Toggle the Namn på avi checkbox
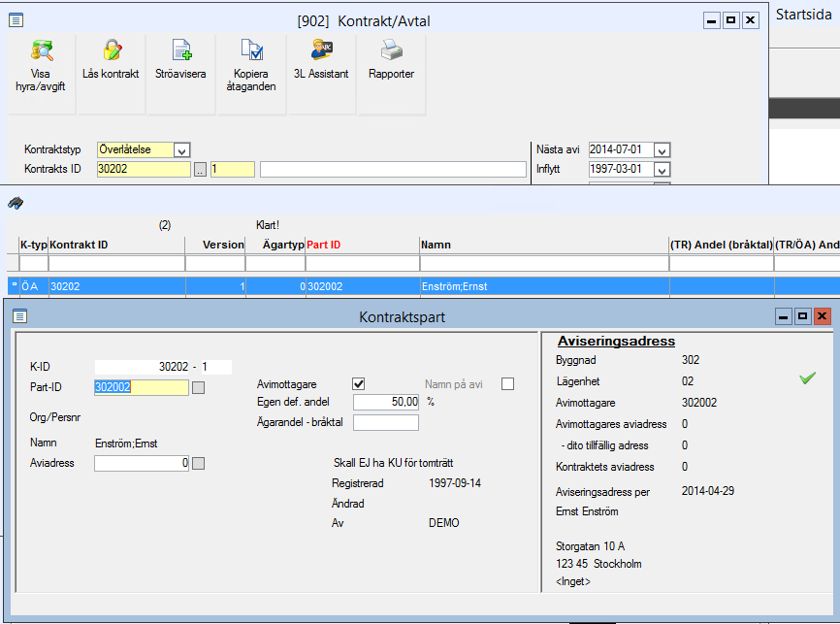This screenshot has width=840, height=624. tap(507, 384)
